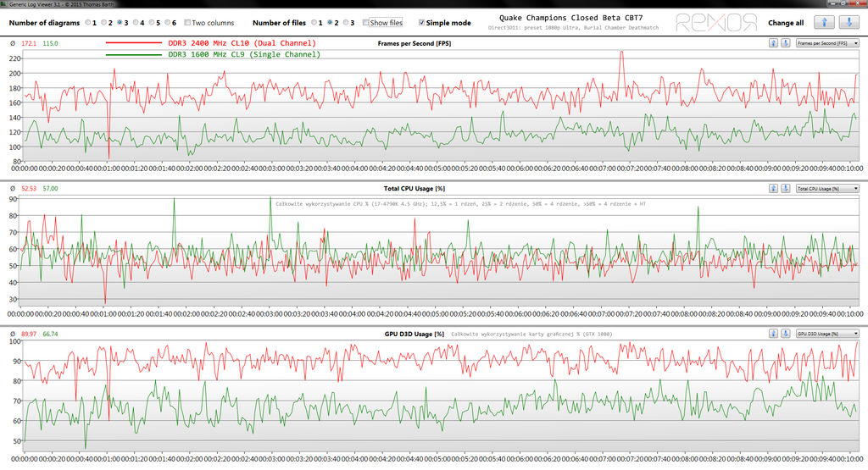Click the Number of diagrams label
This screenshot has width=868, height=470.
coord(44,23)
